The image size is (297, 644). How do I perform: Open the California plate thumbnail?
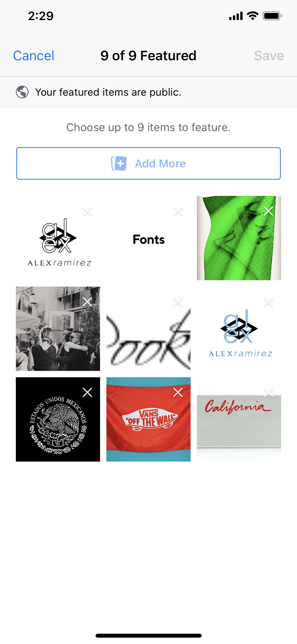coord(239,419)
